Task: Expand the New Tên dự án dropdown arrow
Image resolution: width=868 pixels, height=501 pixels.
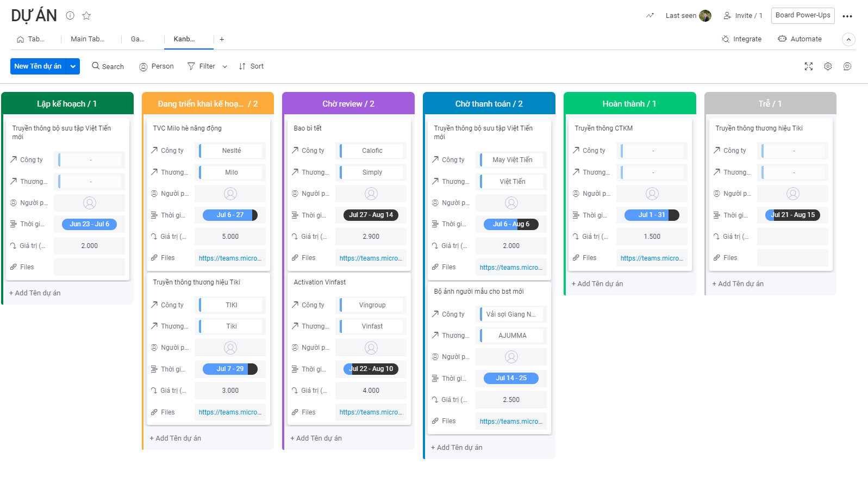Action: pyautogui.click(x=73, y=66)
